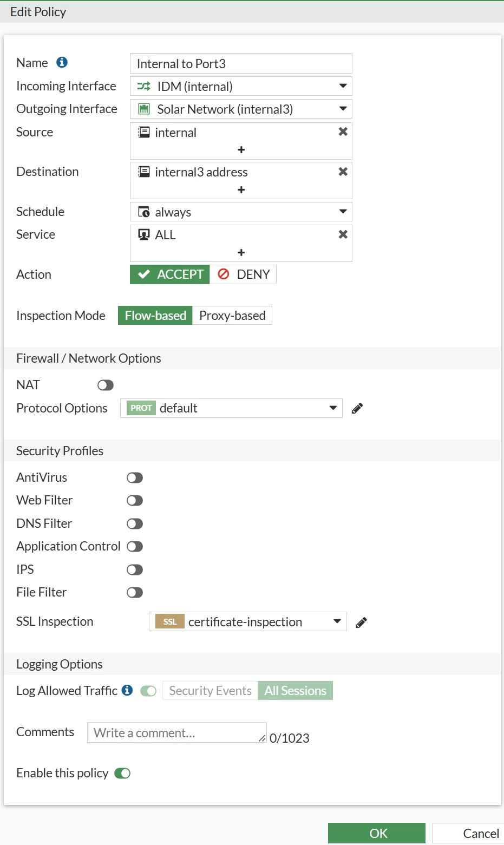Image resolution: width=504 pixels, height=845 pixels.
Task: Edit the certificate-inspection SSL profile
Action: click(x=362, y=623)
